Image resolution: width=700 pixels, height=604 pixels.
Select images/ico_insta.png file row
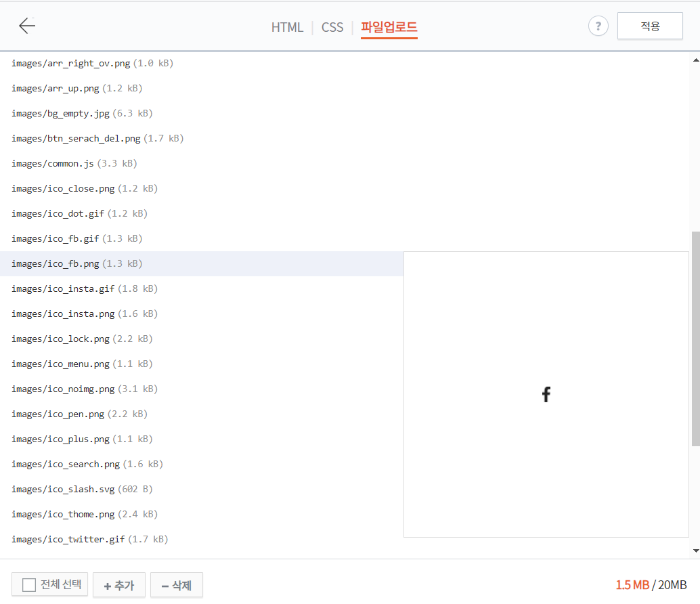coord(202,314)
